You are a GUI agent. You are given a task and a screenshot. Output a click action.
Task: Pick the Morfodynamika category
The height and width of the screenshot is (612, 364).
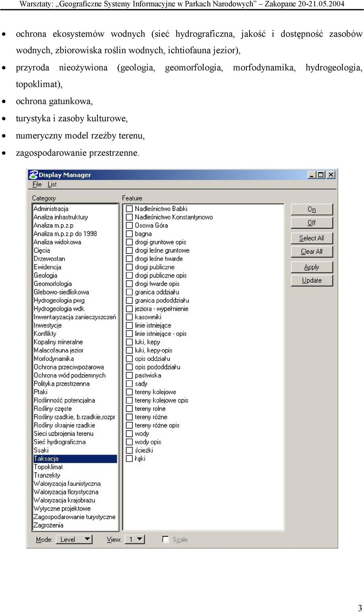tap(54, 359)
